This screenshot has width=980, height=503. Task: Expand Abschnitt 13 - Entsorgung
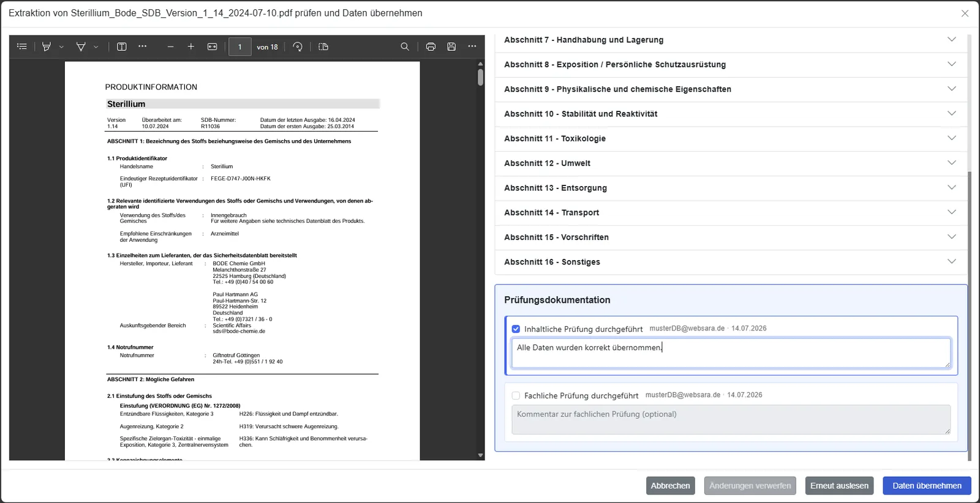731,188
